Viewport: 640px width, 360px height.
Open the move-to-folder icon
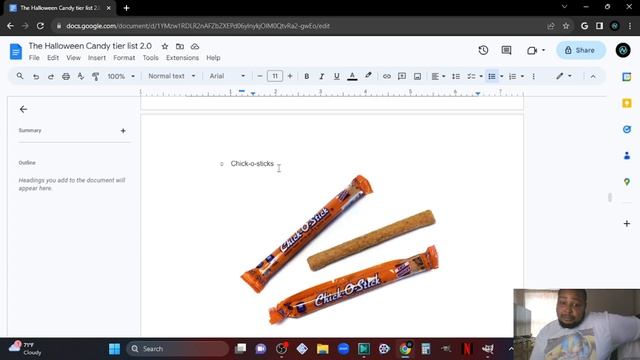click(180, 47)
